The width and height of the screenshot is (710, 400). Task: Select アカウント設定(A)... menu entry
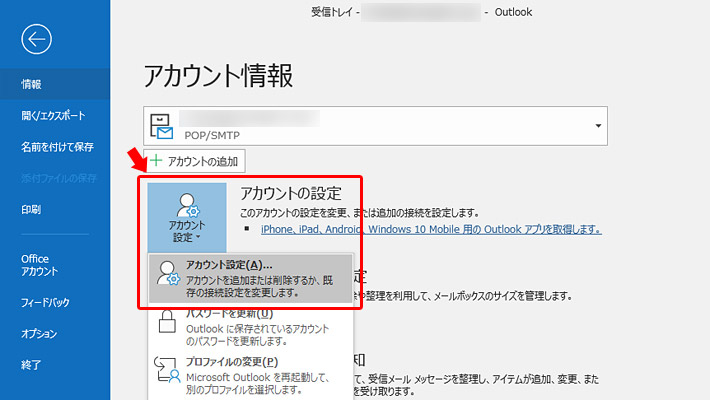point(250,278)
